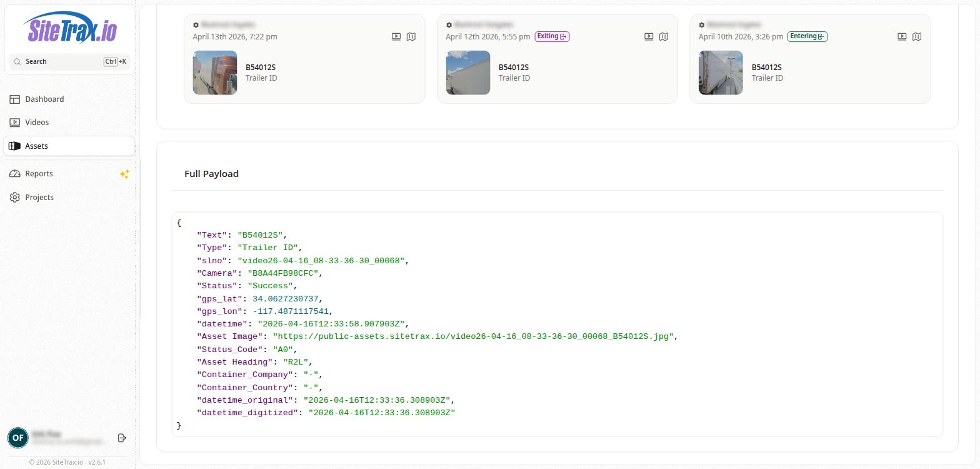Click the Assets container icon
The width and height of the screenshot is (980, 469).
click(15, 146)
